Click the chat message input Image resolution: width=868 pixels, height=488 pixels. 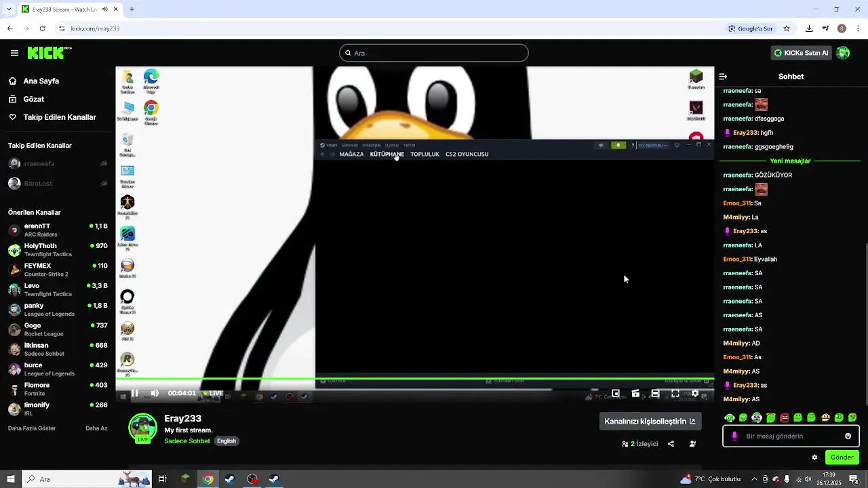click(791, 436)
